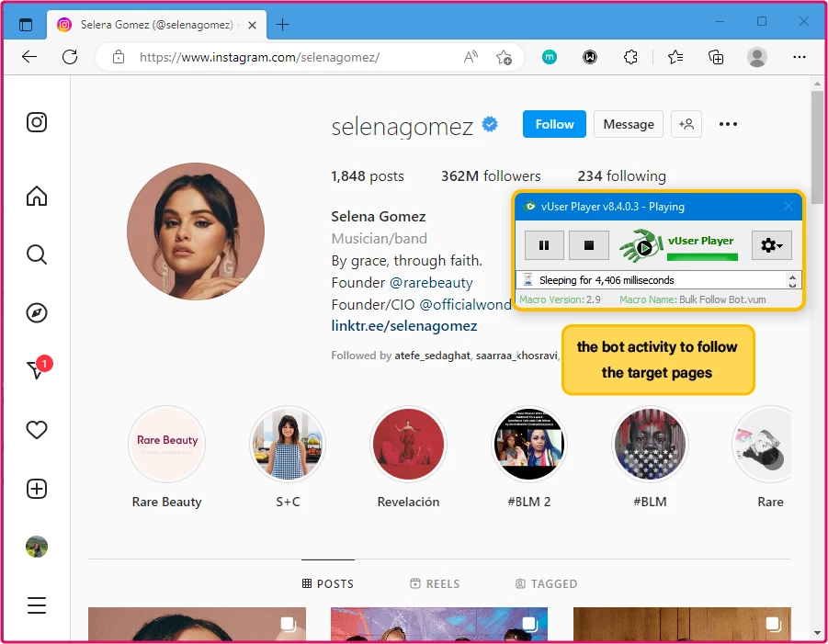Open S+C story highlight
The width and height of the screenshot is (828, 644).
click(x=288, y=445)
